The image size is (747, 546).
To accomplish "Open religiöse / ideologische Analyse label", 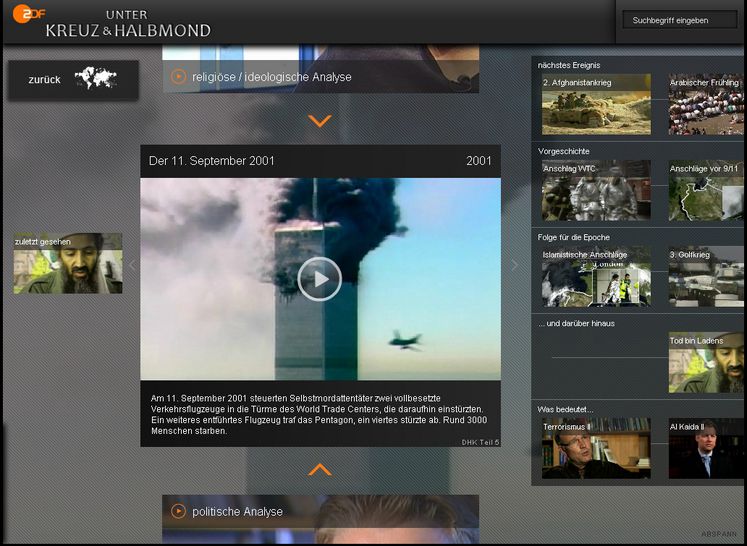I will [272, 77].
